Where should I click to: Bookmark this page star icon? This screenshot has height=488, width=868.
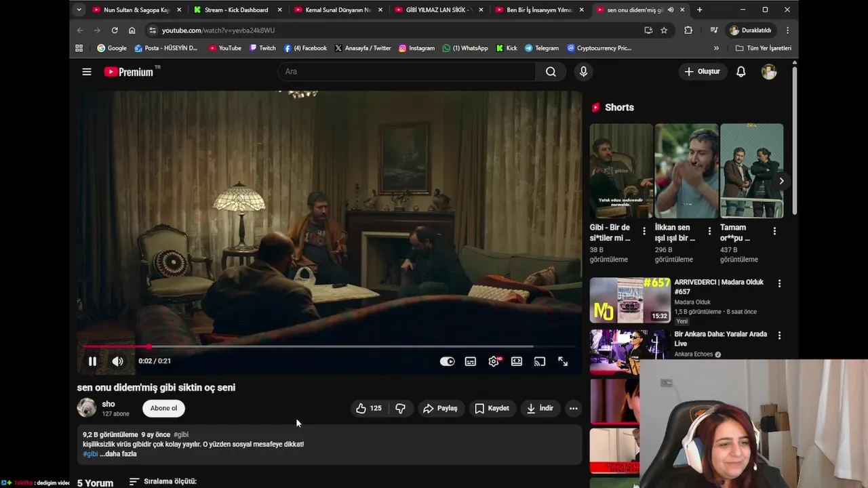pyautogui.click(x=664, y=30)
